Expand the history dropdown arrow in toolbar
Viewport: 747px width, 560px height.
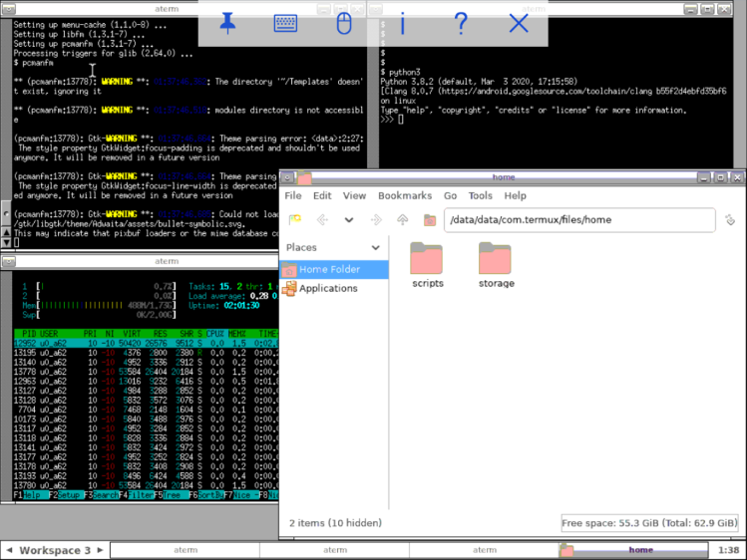click(349, 220)
